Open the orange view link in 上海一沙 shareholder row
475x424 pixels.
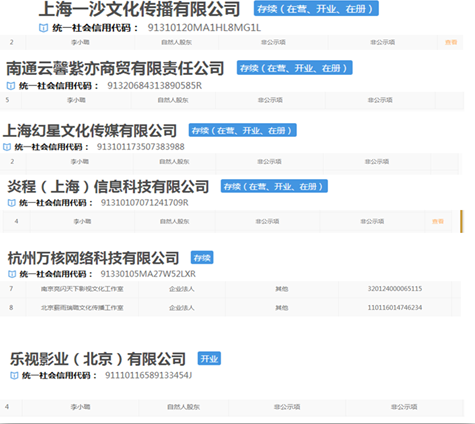tap(451, 42)
